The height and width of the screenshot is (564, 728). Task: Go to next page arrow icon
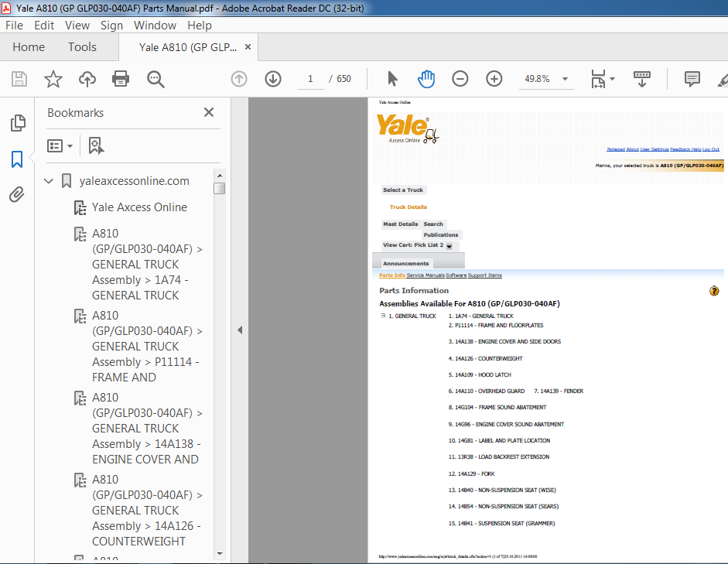pyautogui.click(x=273, y=79)
